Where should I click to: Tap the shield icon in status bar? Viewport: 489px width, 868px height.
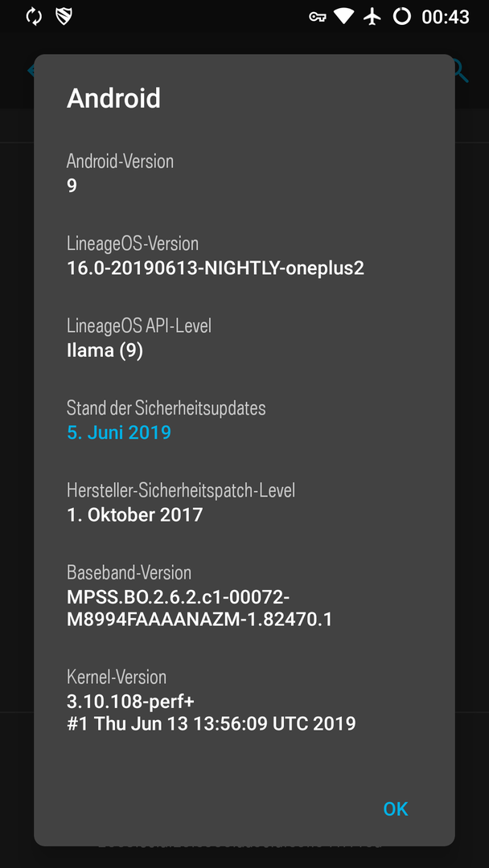click(x=65, y=17)
